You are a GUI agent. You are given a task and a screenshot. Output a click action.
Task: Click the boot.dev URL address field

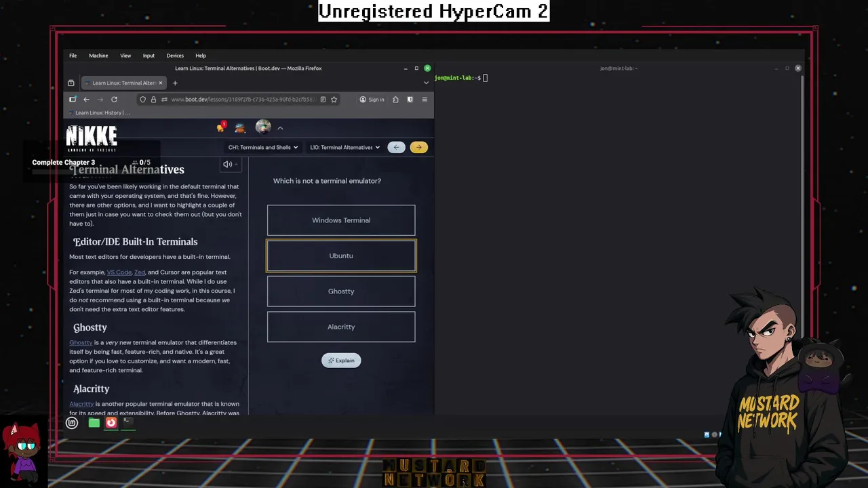coord(243,100)
